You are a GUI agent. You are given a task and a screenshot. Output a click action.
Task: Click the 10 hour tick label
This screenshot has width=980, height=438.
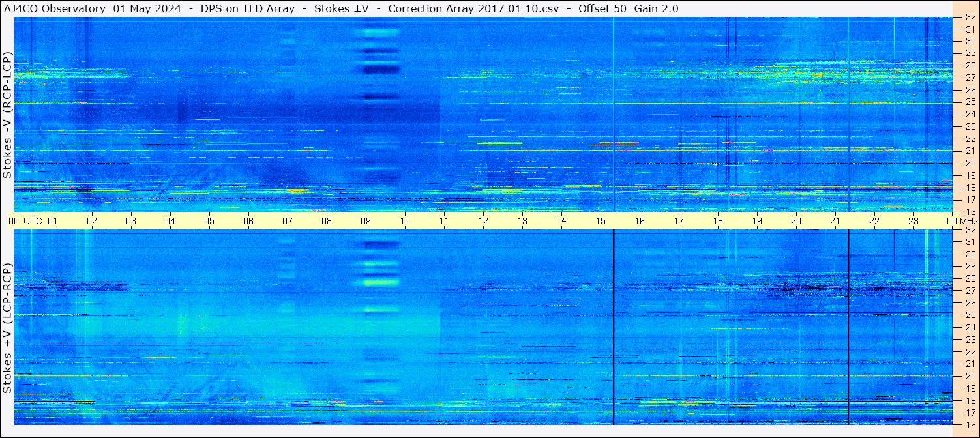[x=405, y=221]
